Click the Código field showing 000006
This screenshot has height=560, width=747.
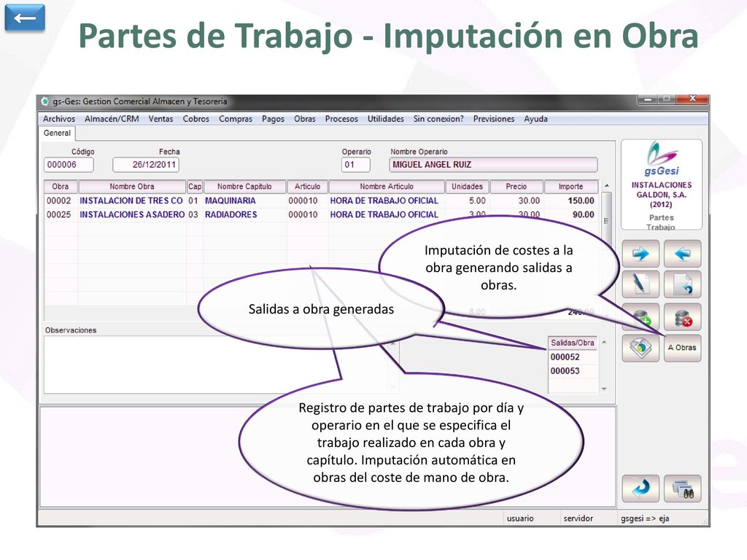[x=69, y=165]
